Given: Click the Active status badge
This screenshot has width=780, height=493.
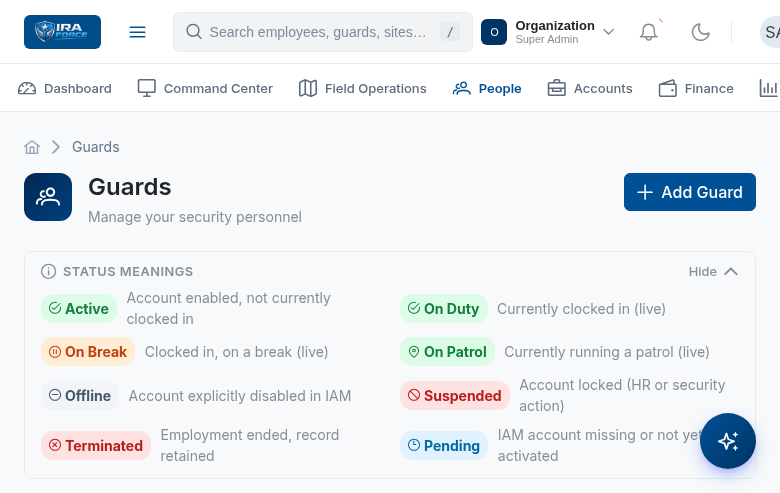Looking at the screenshot, I should click(79, 308).
